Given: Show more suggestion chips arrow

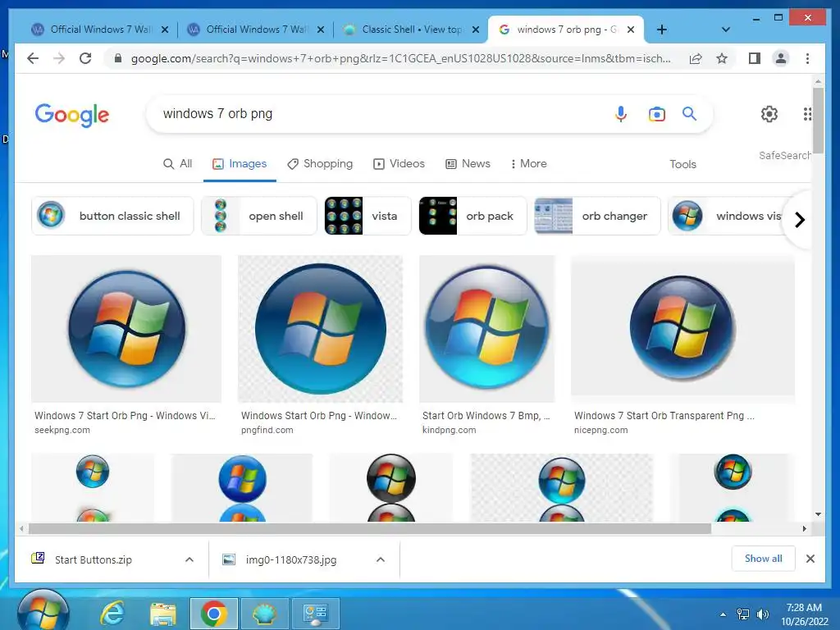Looking at the screenshot, I should [799, 220].
